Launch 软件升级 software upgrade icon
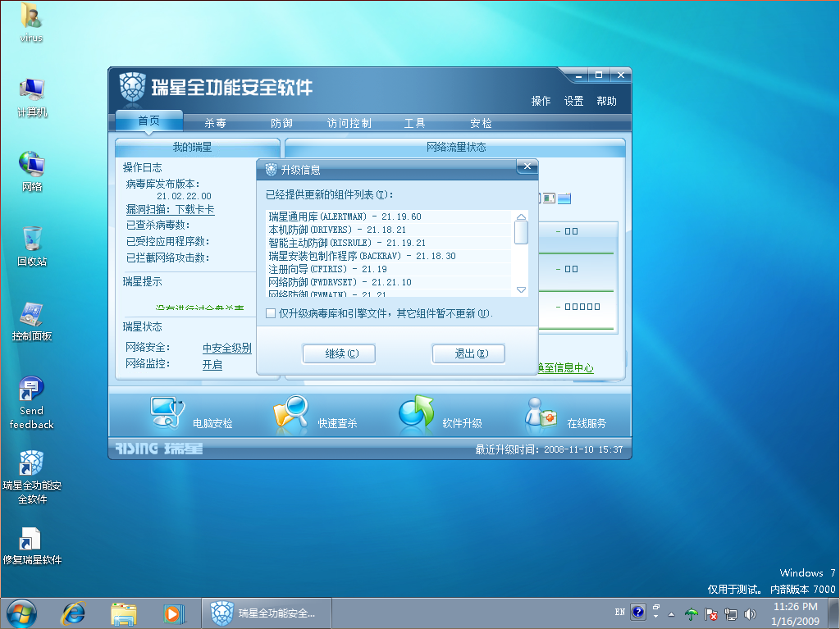Image resolution: width=840 pixels, height=629 pixels. pos(416,413)
